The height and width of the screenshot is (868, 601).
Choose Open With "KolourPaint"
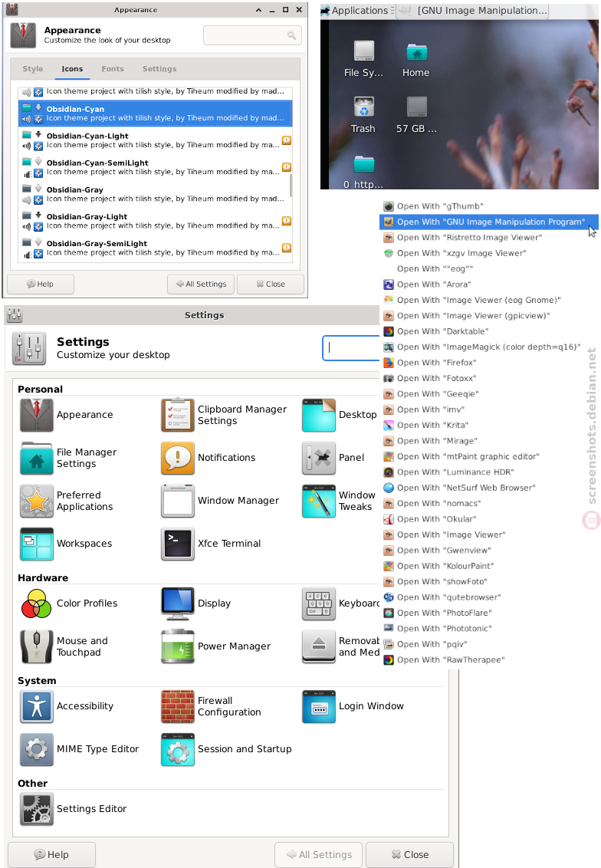[x=488, y=566]
